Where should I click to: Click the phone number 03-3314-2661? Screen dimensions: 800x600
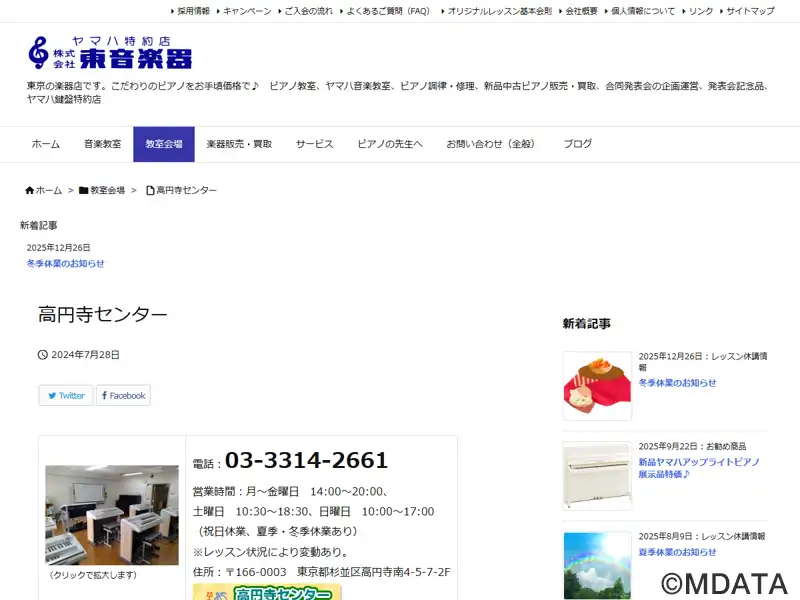(306, 460)
